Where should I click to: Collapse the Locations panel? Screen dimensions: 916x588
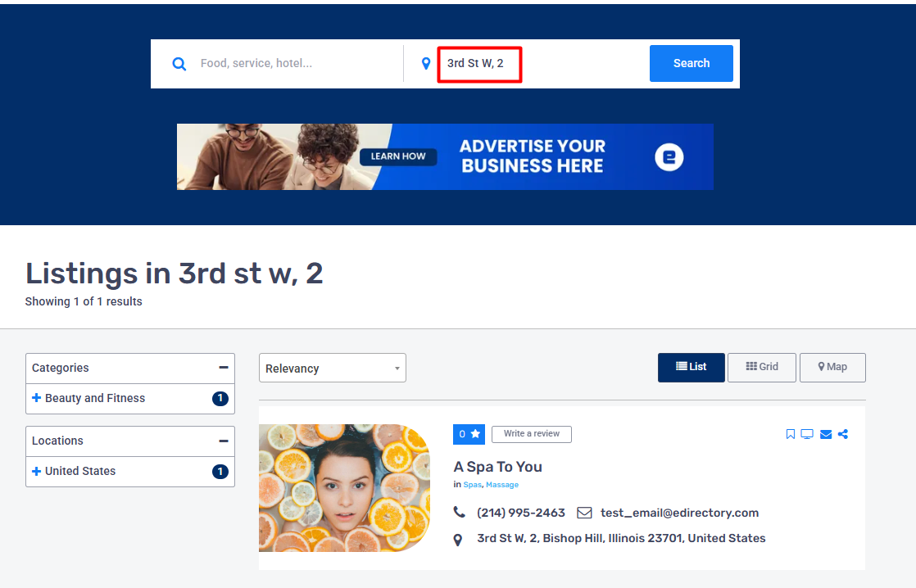pos(223,441)
